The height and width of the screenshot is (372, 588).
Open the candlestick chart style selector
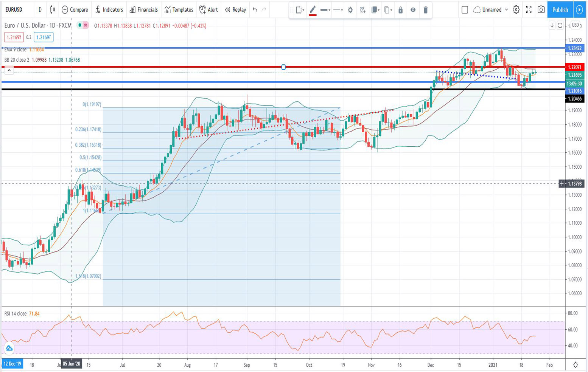[53, 10]
